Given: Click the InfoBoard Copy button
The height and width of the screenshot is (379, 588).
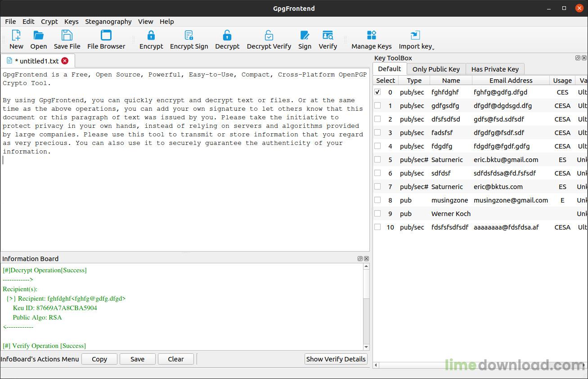Looking at the screenshot, I should tap(99, 359).
